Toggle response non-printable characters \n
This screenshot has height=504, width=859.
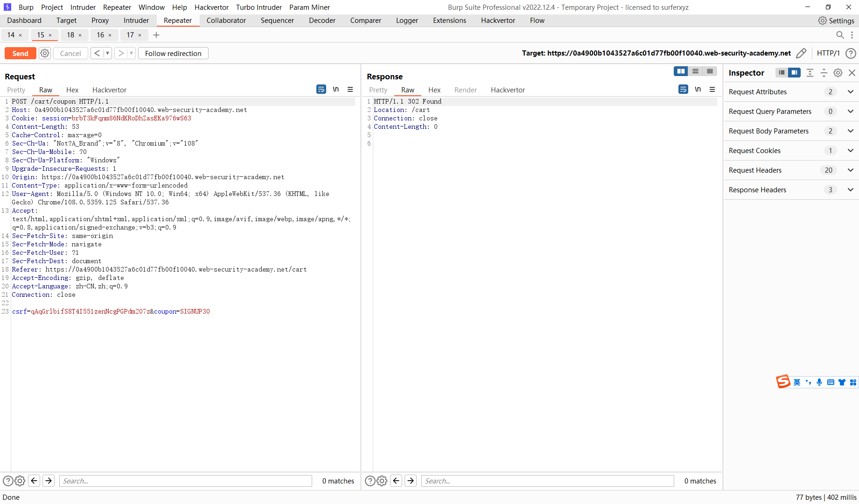(x=698, y=89)
